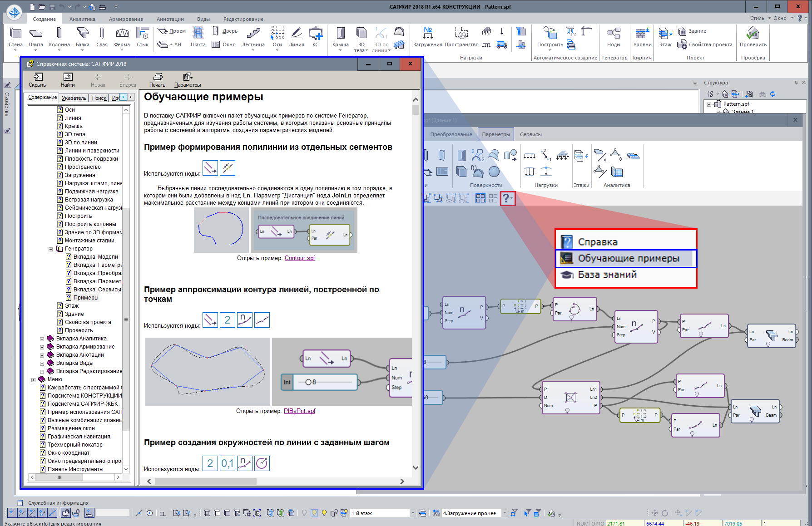Select the Колонна (column) tool
The image size is (812, 526).
pyautogui.click(x=59, y=37)
